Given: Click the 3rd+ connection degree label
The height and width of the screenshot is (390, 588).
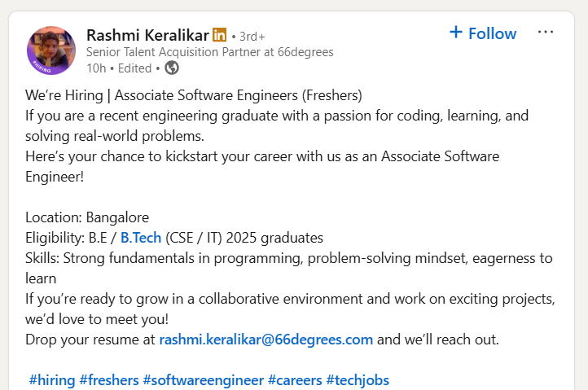Looking at the screenshot, I should coord(252,37).
